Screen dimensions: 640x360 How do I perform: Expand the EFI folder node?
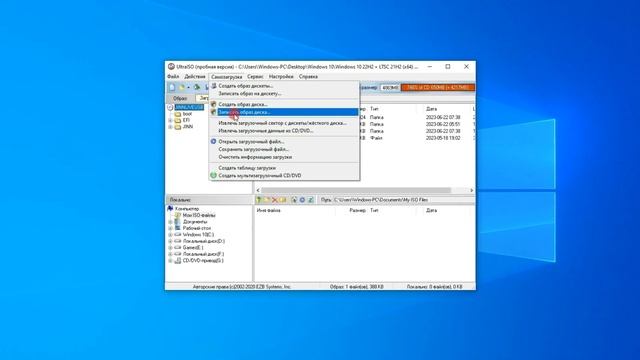(x=170, y=120)
